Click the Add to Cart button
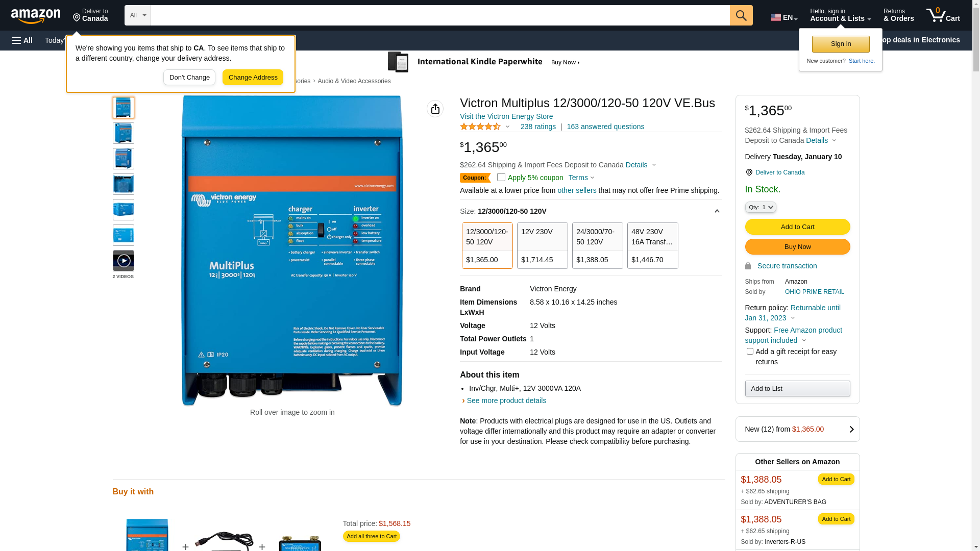The height and width of the screenshot is (551, 980). pos(797,227)
